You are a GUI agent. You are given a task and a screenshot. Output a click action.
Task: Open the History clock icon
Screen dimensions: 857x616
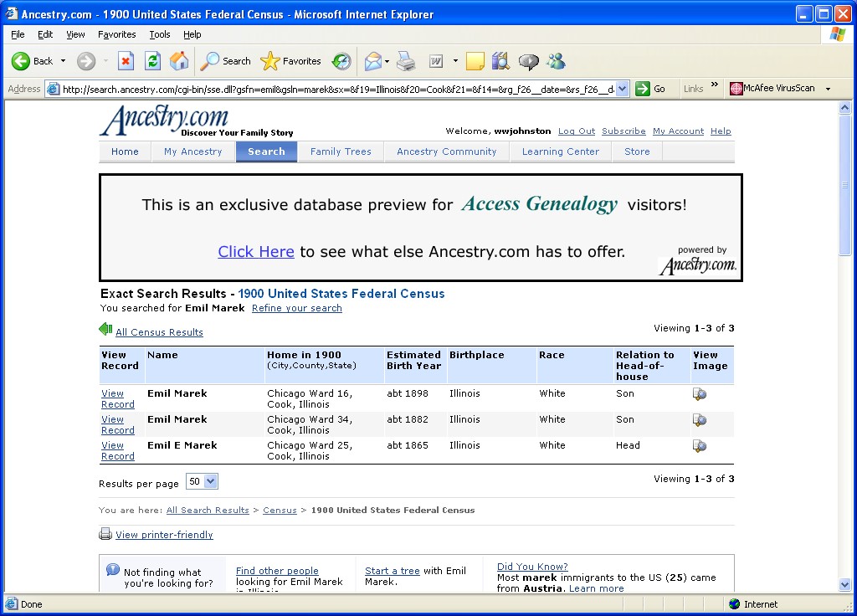[x=341, y=61]
